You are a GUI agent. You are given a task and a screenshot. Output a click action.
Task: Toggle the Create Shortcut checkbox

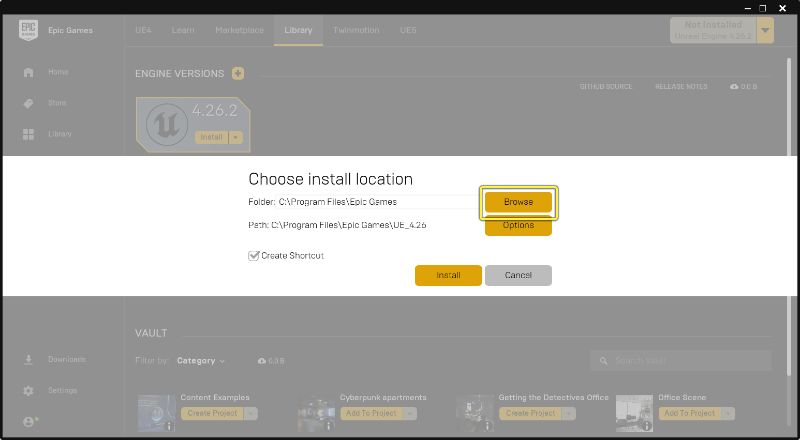(x=254, y=256)
